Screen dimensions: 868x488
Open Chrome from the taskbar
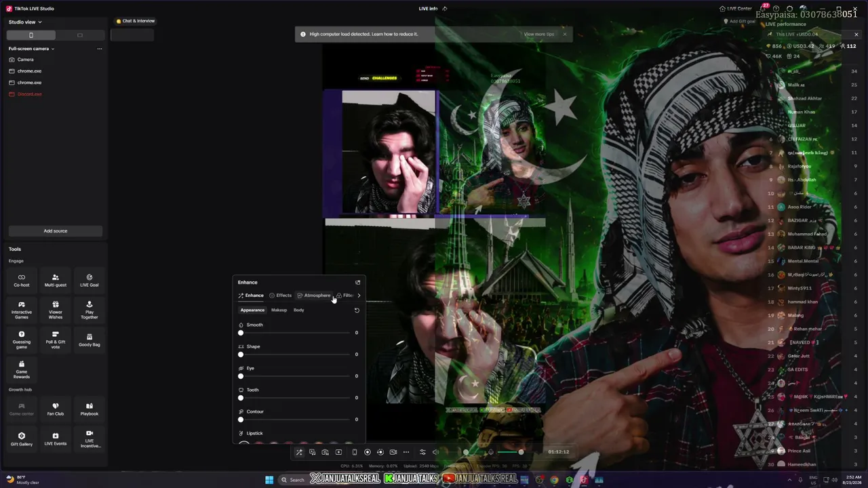tap(555, 480)
